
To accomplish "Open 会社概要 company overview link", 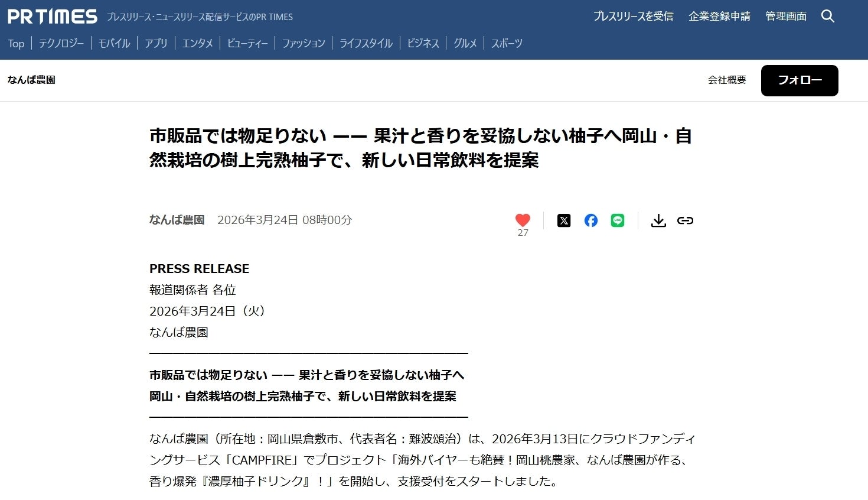I will click(727, 80).
